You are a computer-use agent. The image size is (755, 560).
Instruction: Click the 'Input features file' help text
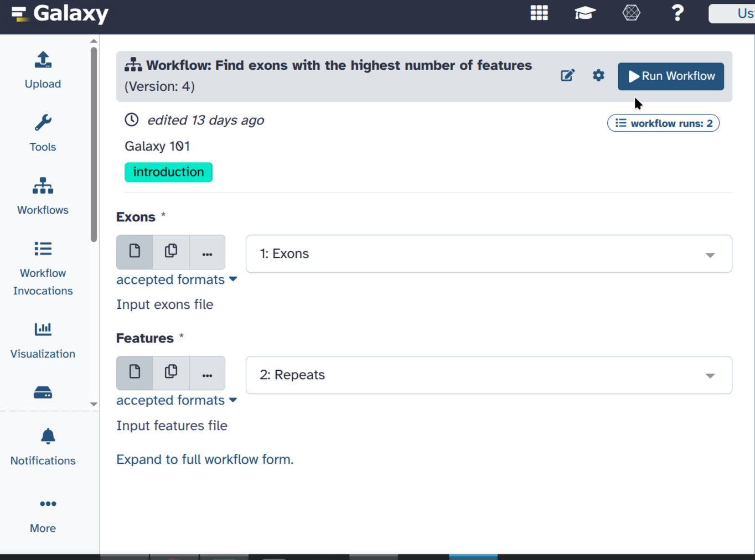pyautogui.click(x=172, y=426)
